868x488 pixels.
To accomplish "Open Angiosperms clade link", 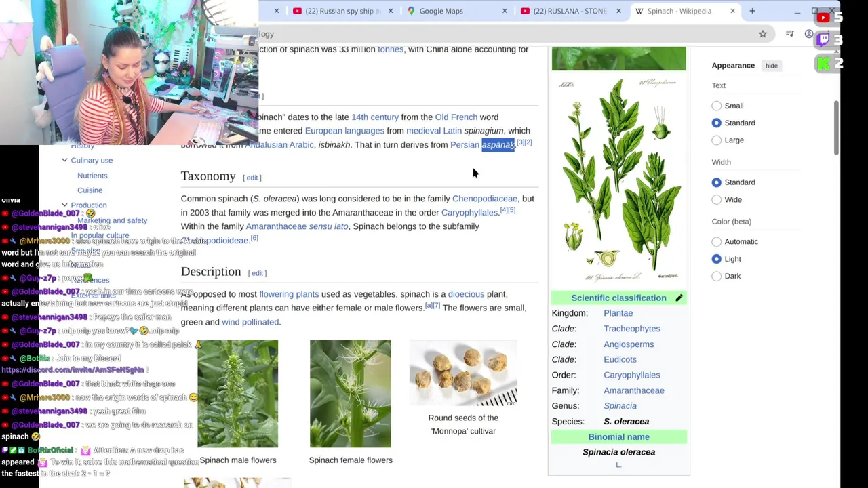I will [x=629, y=344].
